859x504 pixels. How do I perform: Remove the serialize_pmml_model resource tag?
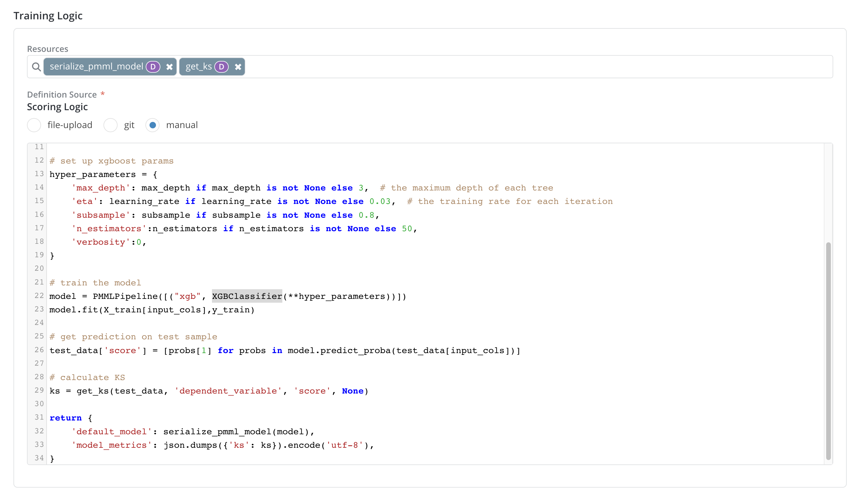pyautogui.click(x=169, y=67)
